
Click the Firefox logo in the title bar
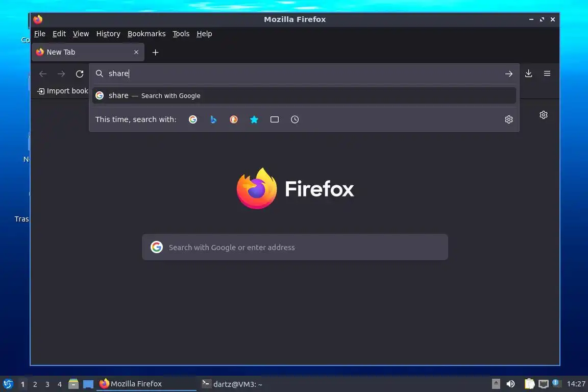point(38,19)
